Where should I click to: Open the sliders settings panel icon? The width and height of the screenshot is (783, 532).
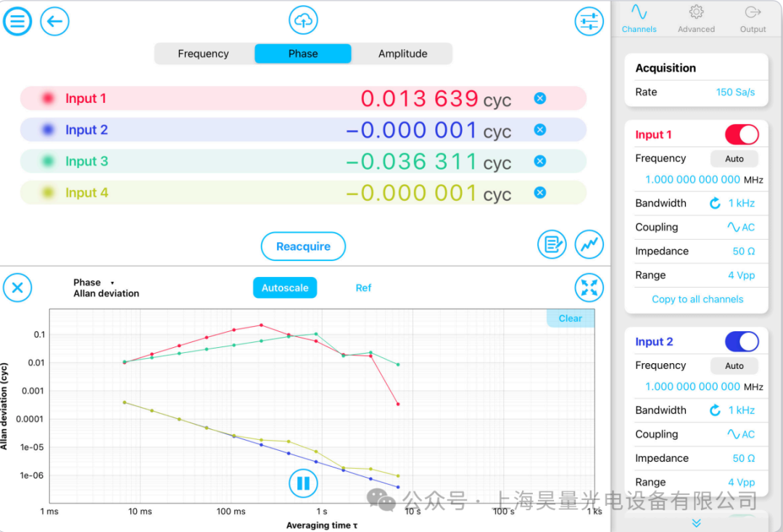point(589,21)
